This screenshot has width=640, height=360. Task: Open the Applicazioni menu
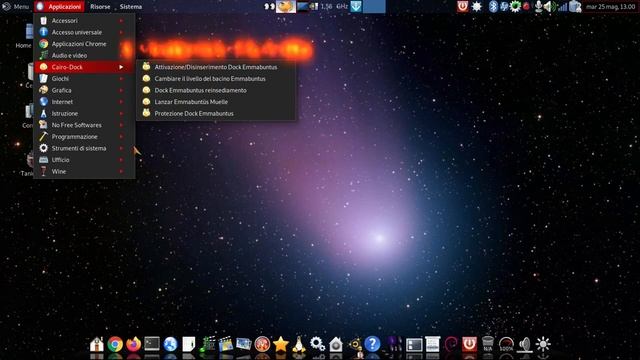click(60, 7)
